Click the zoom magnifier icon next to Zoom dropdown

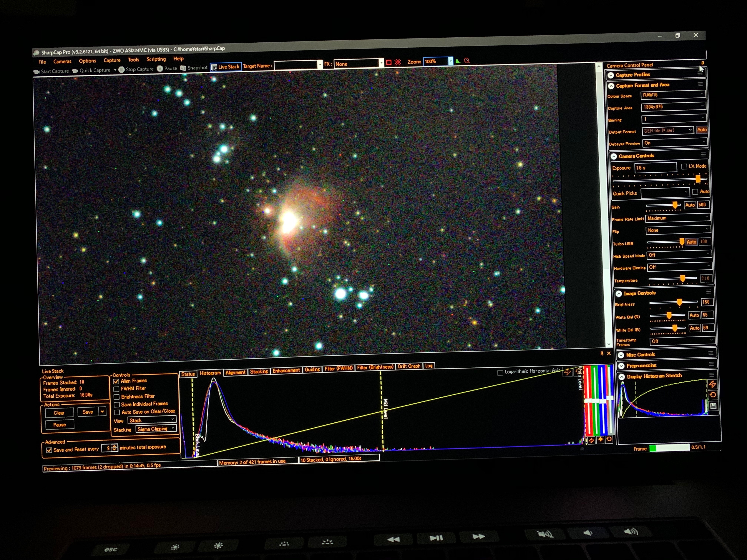point(467,60)
